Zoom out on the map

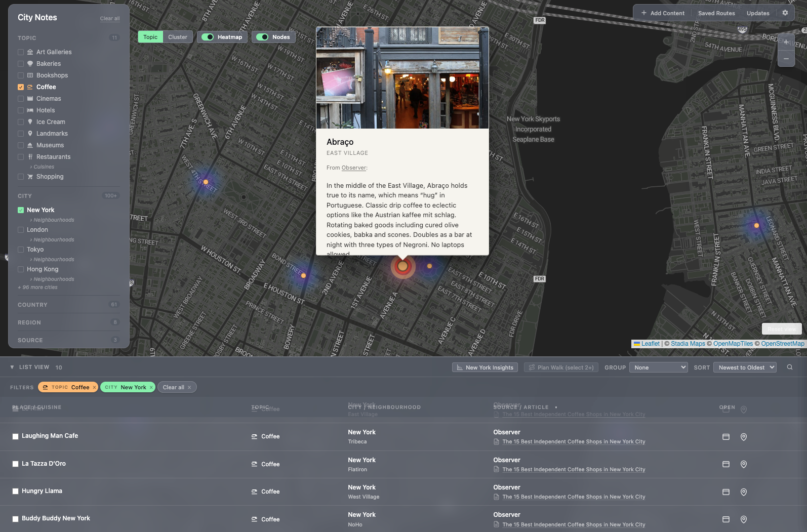tap(786, 59)
